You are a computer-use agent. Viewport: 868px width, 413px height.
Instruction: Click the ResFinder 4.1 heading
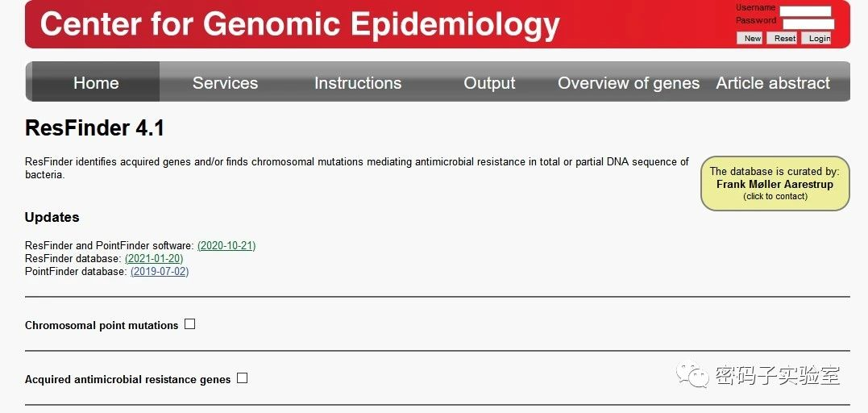pos(94,128)
